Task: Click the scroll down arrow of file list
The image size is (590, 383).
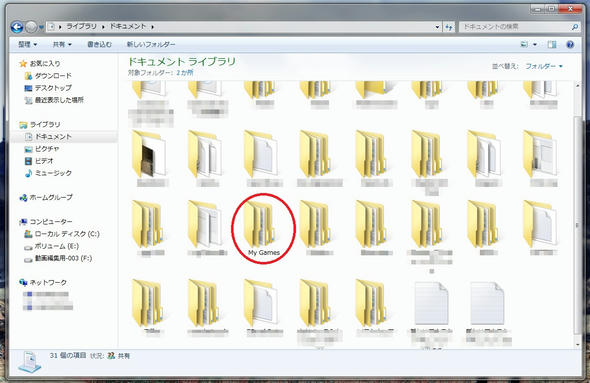Action: click(x=578, y=345)
